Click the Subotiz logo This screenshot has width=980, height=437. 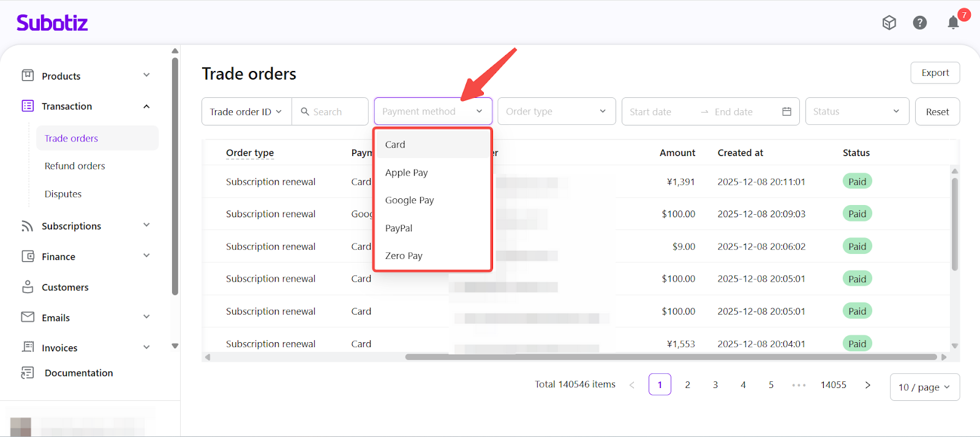point(52,23)
